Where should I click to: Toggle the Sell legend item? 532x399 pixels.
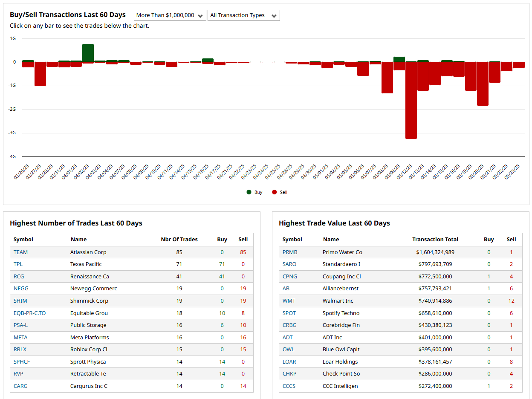pyautogui.click(x=280, y=192)
